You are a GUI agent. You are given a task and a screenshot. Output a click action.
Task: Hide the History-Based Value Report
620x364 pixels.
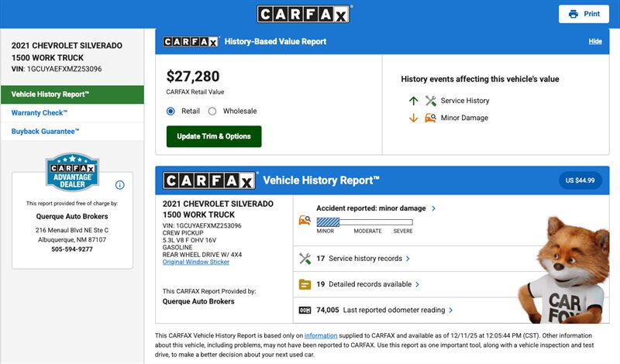tap(595, 41)
